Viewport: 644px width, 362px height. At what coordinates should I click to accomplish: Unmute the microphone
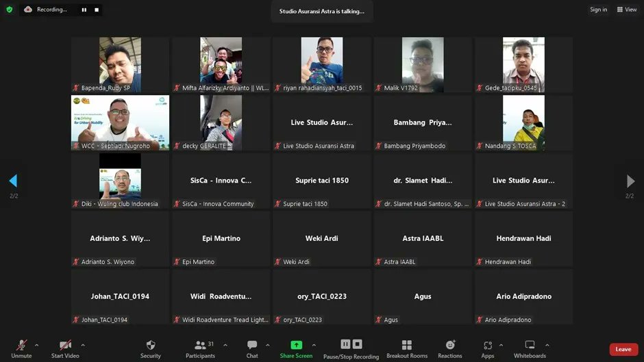tap(21, 349)
